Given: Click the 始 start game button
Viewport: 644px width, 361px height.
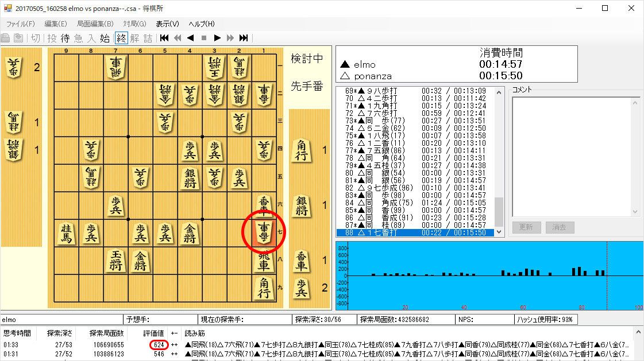Looking at the screenshot, I should (105, 38).
